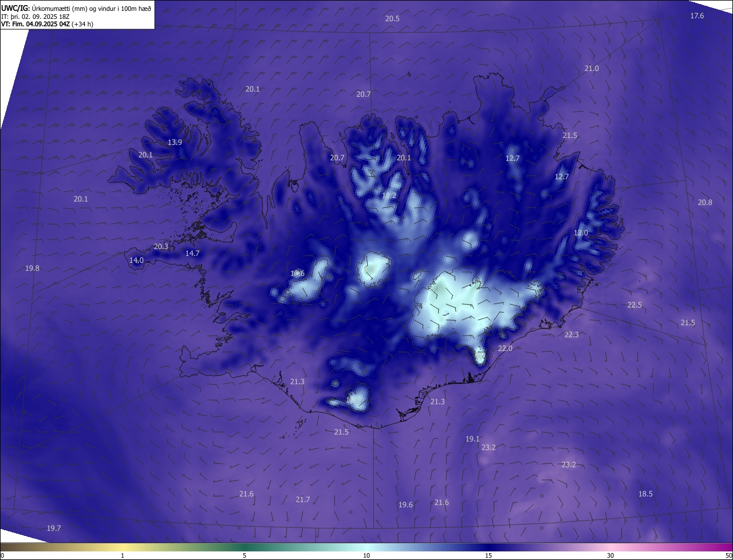Image resolution: width=733 pixels, height=560 pixels.
Task: Click the color scale tick label 50
Action: click(728, 555)
